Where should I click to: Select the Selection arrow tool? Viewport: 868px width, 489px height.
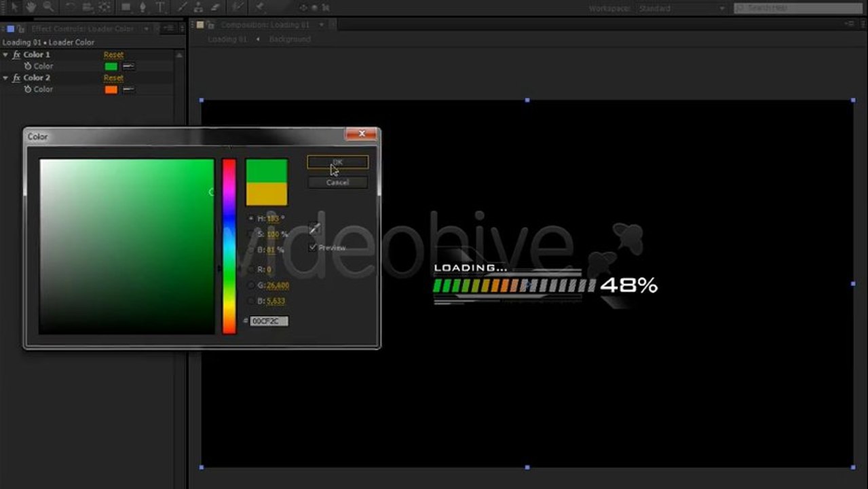pyautogui.click(x=14, y=7)
